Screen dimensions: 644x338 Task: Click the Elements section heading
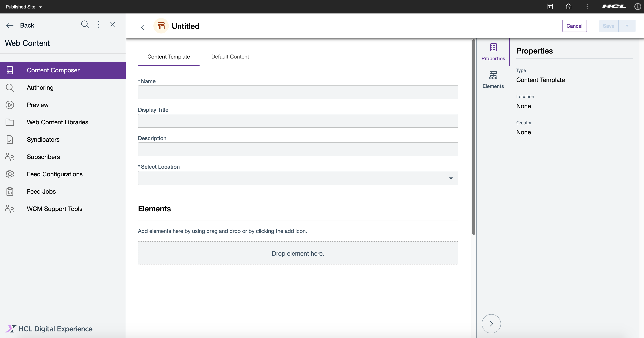[154, 209]
